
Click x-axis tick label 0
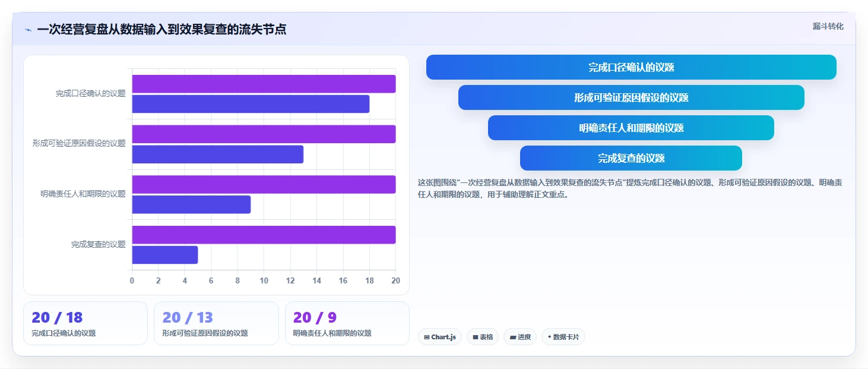(132, 280)
